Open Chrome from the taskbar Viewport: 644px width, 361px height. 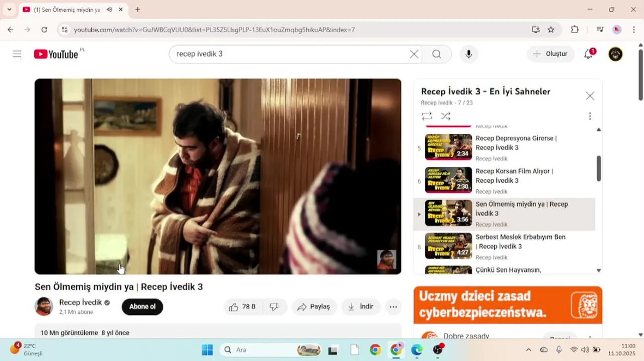[375, 350]
